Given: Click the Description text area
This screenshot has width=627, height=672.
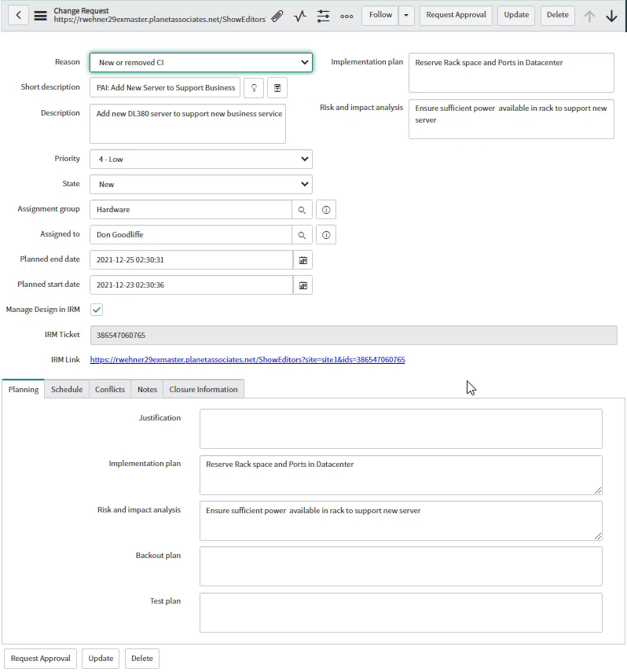Looking at the screenshot, I should [x=188, y=123].
